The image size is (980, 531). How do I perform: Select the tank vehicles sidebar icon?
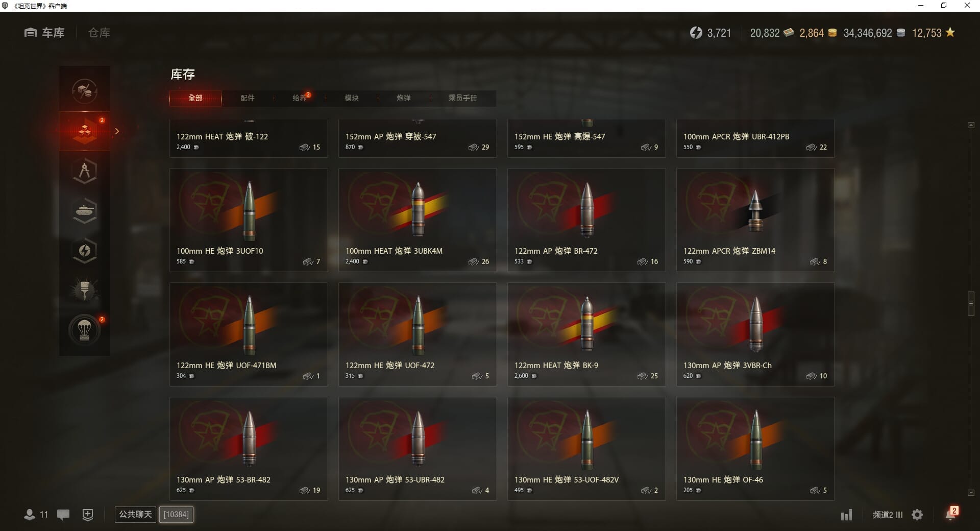click(x=85, y=211)
